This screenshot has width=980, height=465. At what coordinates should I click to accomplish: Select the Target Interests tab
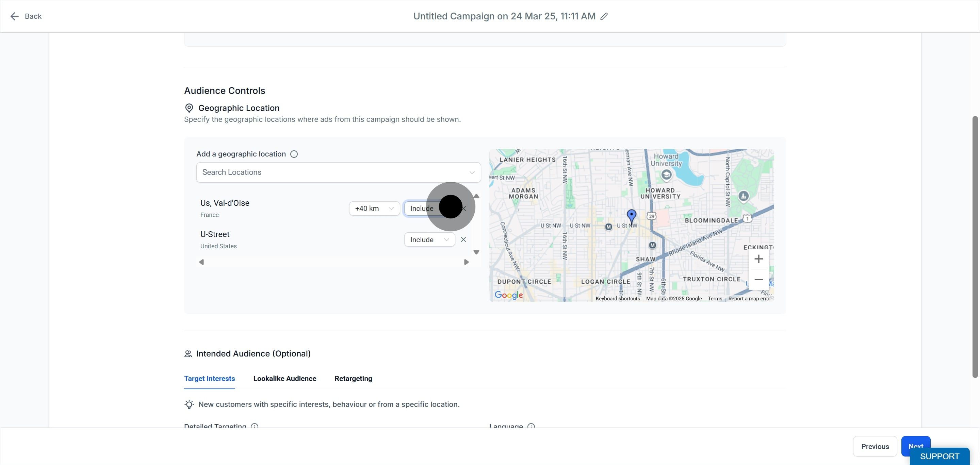pos(209,378)
